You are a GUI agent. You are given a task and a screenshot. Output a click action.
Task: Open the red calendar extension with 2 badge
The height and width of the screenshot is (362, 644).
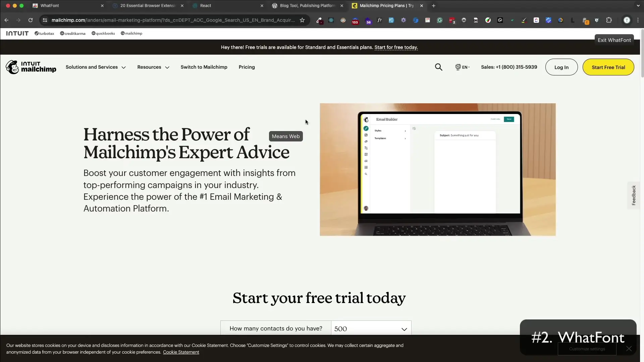click(452, 20)
